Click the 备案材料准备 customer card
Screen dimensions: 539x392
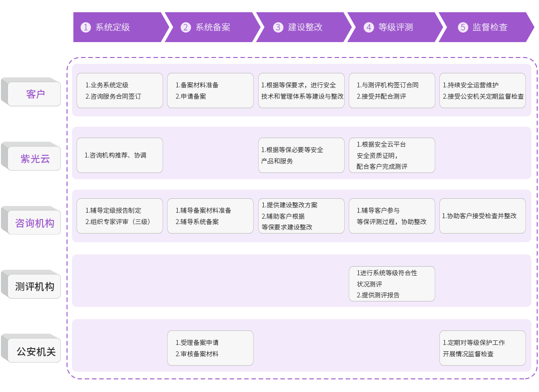coord(210,91)
